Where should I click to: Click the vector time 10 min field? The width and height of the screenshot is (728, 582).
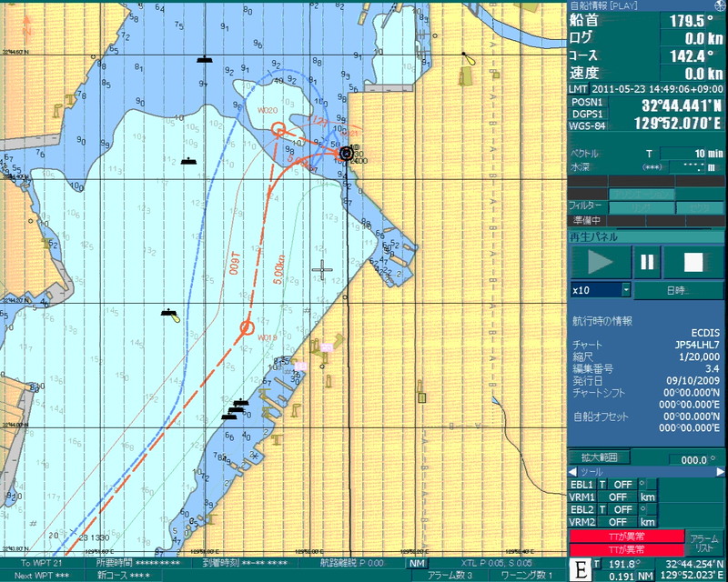coord(692,153)
